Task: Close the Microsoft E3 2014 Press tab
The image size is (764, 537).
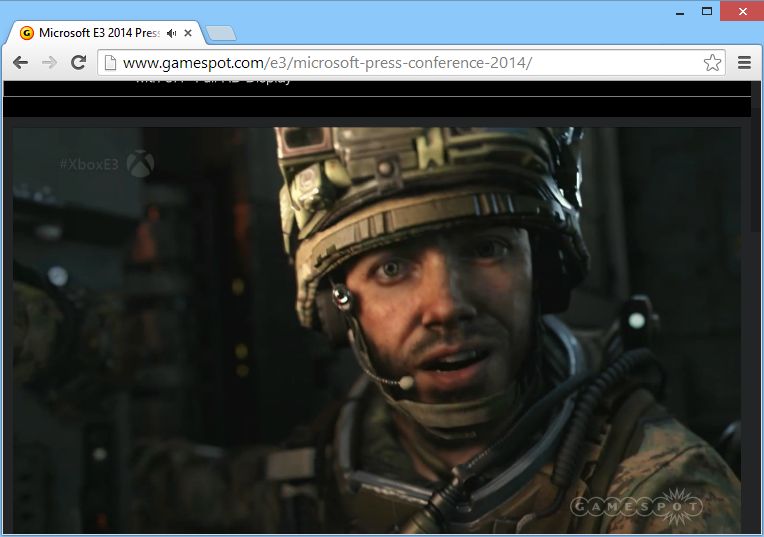Action: (x=188, y=33)
